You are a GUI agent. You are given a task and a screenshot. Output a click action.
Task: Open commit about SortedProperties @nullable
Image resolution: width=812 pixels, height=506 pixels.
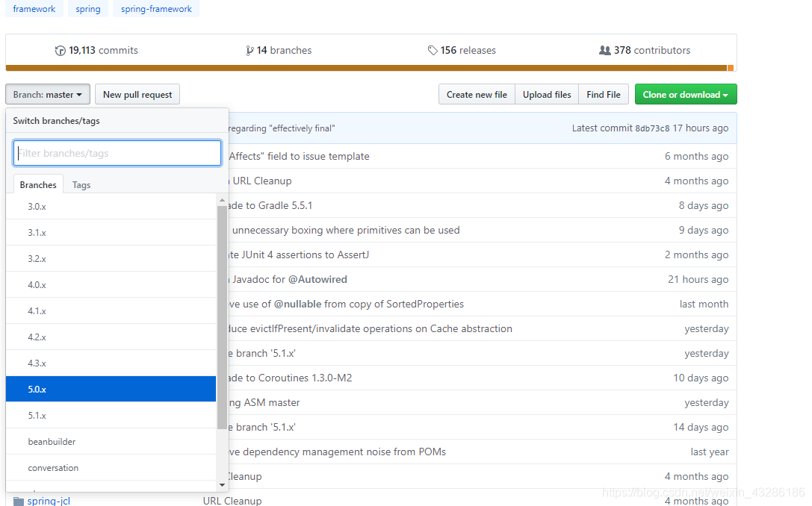point(347,304)
